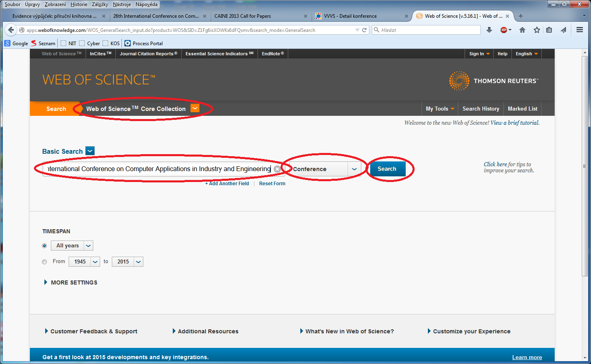The image size is (591, 364).
Task: Click the Hledat browser search box
Action: pyautogui.click(x=426, y=30)
